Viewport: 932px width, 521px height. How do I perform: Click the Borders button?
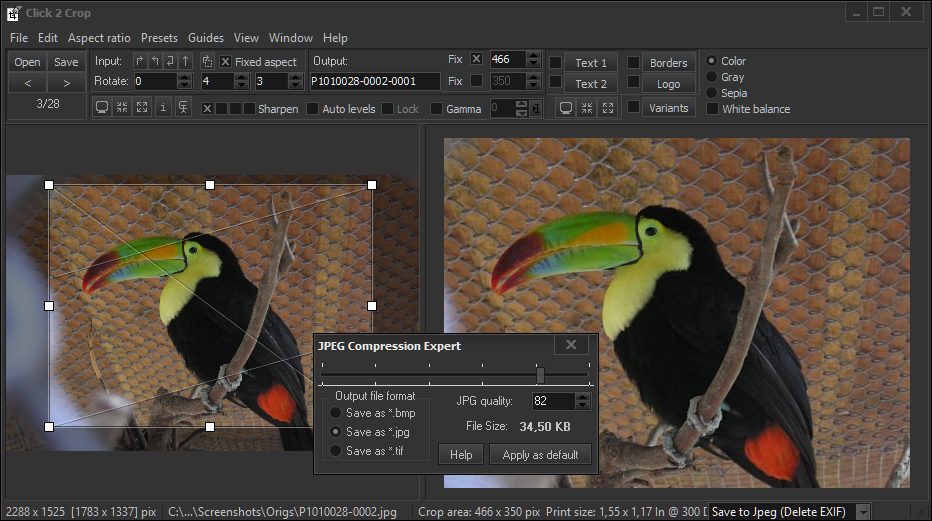pyautogui.click(x=669, y=62)
